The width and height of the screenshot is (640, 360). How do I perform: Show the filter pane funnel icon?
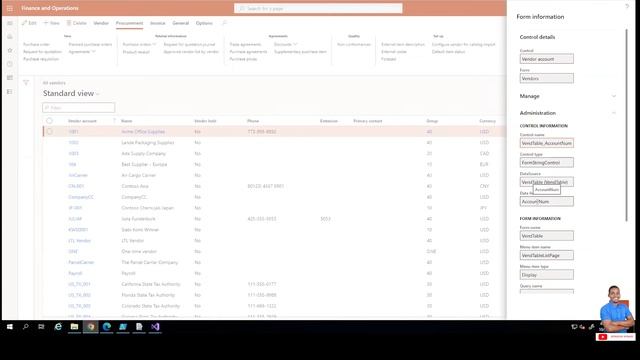[26, 83]
